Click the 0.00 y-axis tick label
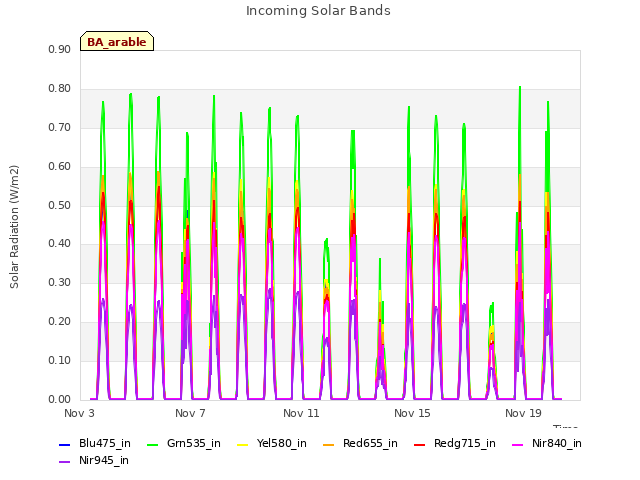Image resolution: width=640 pixels, height=480 pixels. point(60,400)
